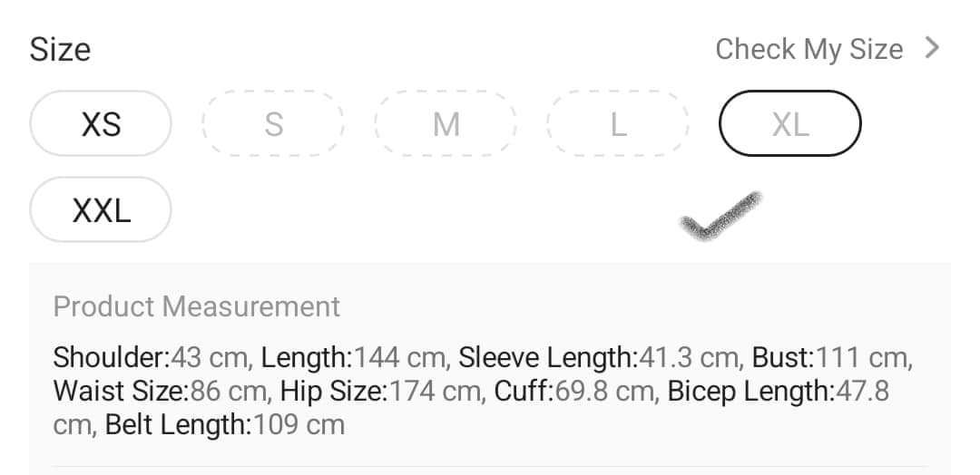This screenshot has height=475, width=980.
Task: Tap the chevron arrow beside Check My Size
Action: coord(932,48)
